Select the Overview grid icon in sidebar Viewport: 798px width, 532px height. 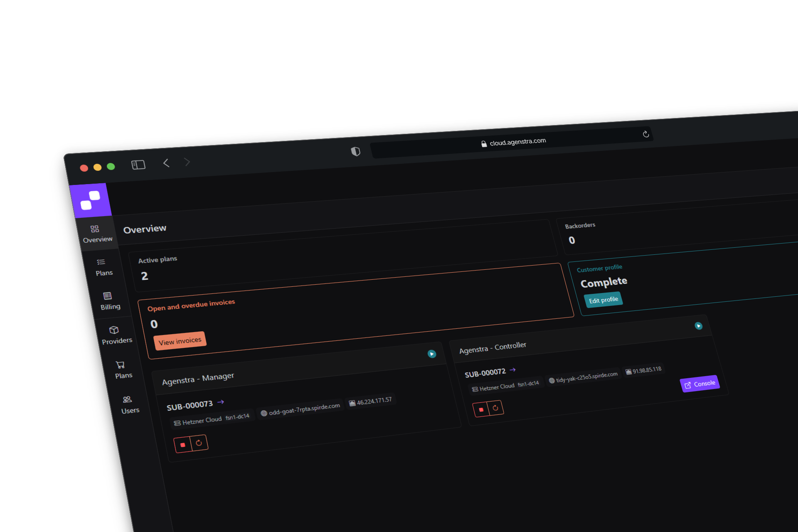tap(94, 228)
